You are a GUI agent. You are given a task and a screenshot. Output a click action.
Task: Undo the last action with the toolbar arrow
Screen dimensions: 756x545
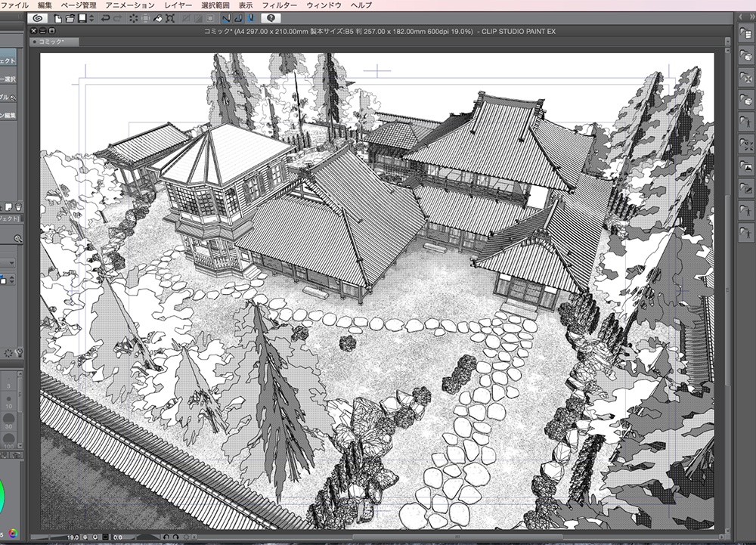pos(105,19)
